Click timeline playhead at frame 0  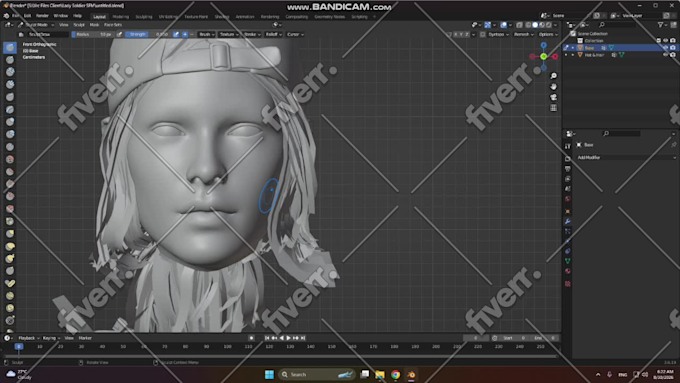pyautogui.click(x=19, y=346)
